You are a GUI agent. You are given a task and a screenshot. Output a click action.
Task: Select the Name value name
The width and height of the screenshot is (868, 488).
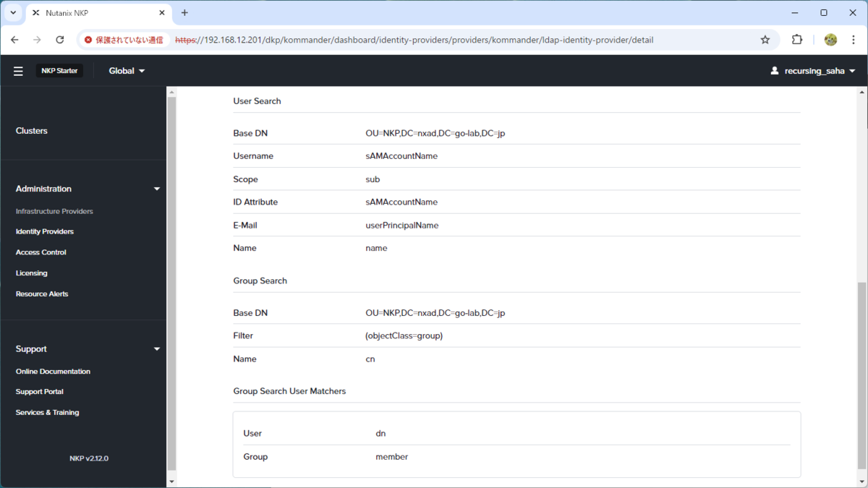tap(376, 248)
